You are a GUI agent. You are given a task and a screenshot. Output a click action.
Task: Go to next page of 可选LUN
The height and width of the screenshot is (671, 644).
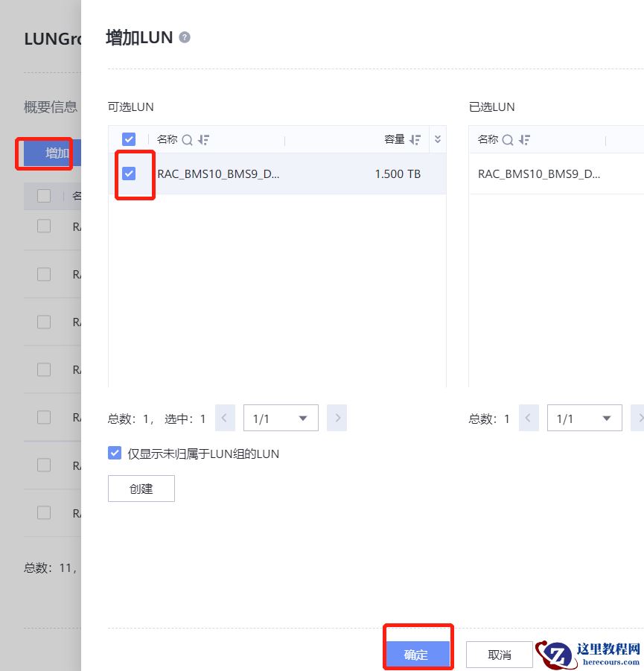click(337, 418)
